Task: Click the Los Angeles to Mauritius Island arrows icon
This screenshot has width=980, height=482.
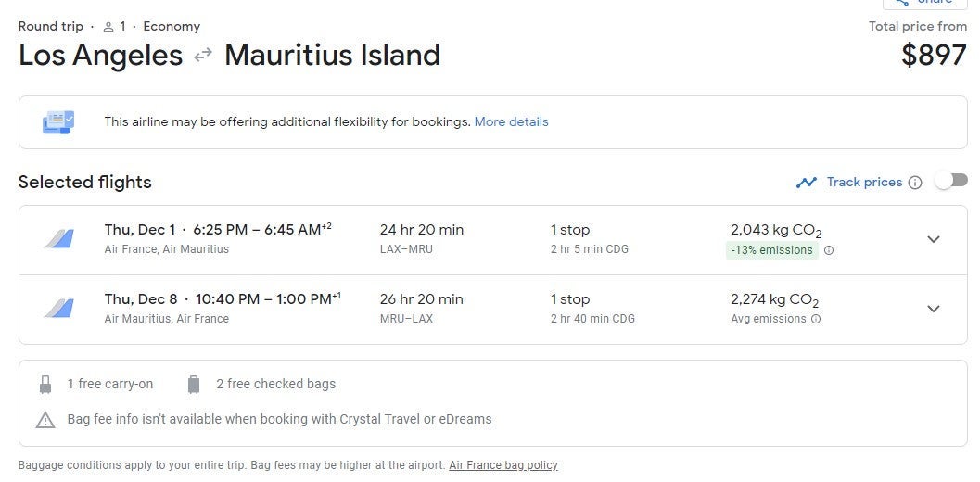Action: (203, 57)
